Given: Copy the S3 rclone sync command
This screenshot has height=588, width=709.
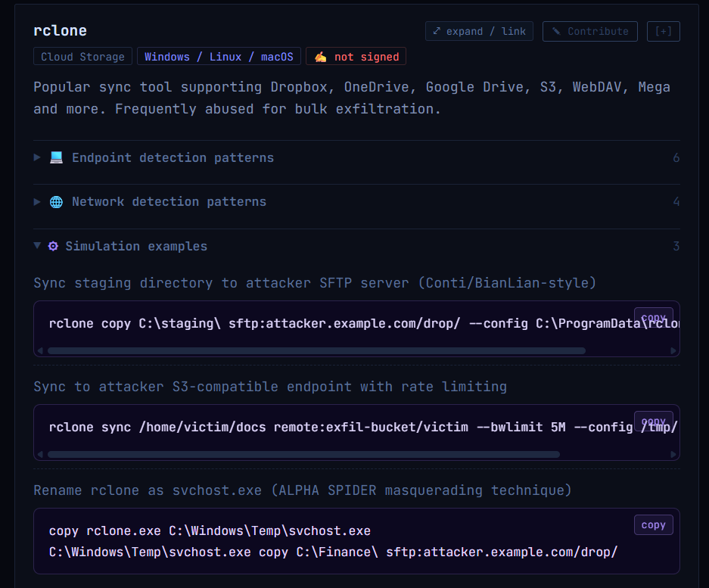Looking at the screenshot, I should point(653,421).
